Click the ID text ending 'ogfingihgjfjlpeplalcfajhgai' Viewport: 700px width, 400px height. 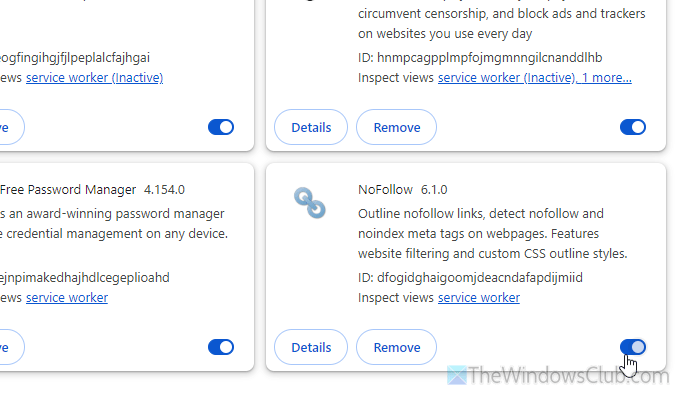[75, 58]
